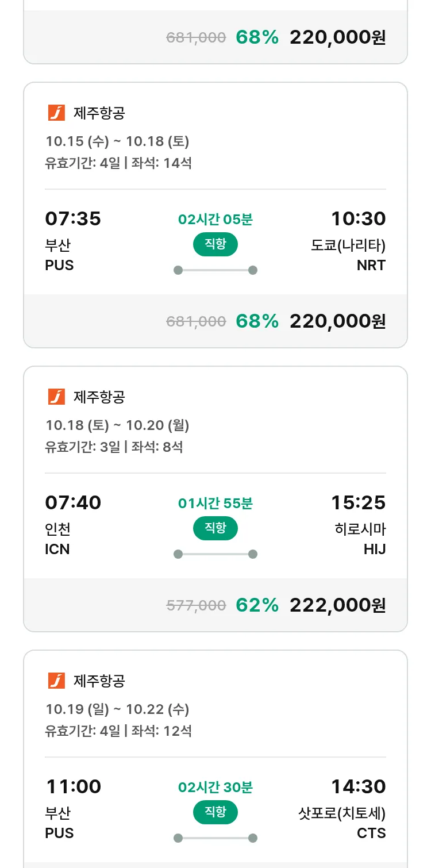Image resolution: width=431 pixels, height=868 pixels.
Task: Click the 07:40 Incheon departure time
Action: pos(73,502)
